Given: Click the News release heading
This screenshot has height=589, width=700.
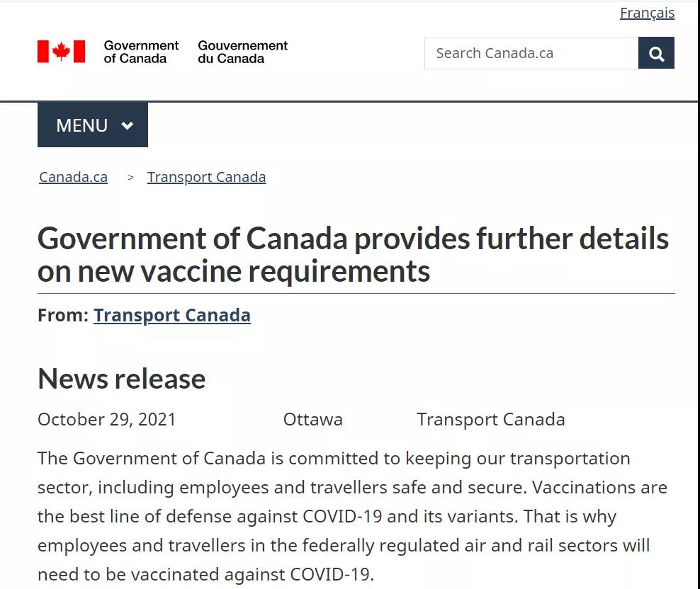Looking at the screenshot, I should [x=121, y=379].
